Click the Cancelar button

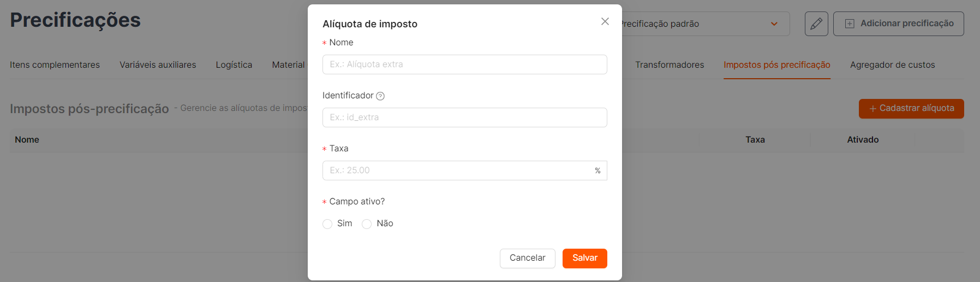[x=527, y=258]
